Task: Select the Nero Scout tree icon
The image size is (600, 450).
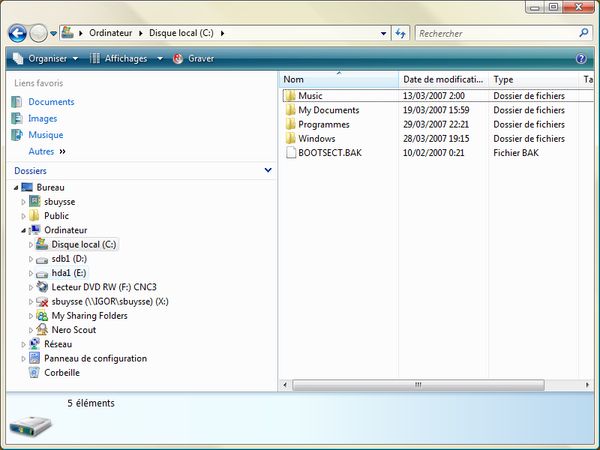Action: coord(42,329)
